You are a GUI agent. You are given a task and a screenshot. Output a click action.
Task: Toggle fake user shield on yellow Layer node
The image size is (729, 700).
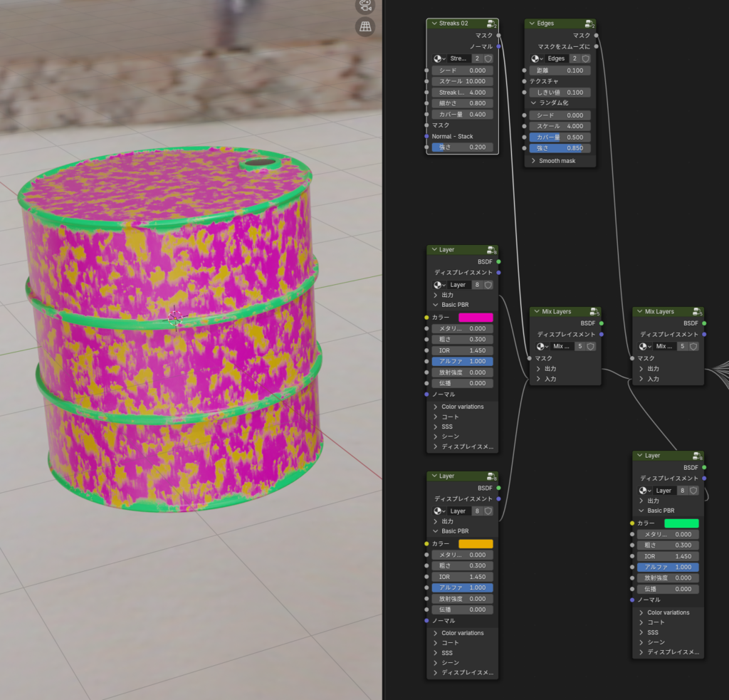pyautogui.click(x=488, y=511)
